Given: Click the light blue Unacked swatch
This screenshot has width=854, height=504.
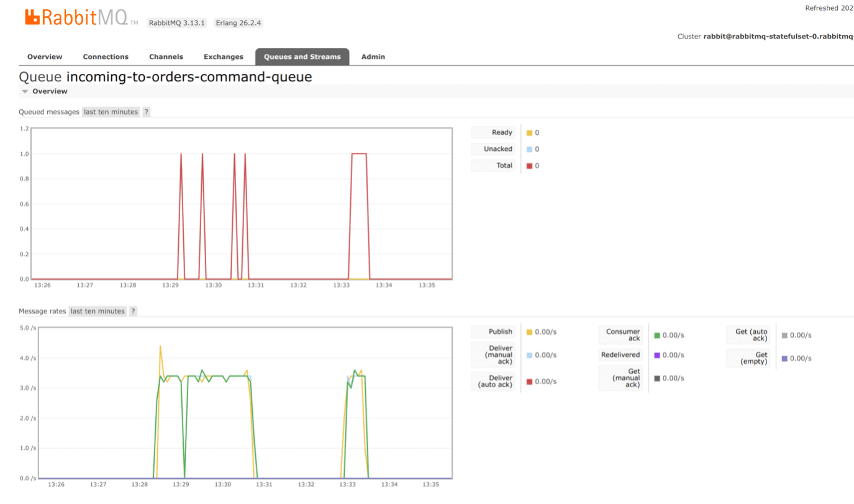Looking at the screenshot, I should pyautogui.click(x=529, y=149).
